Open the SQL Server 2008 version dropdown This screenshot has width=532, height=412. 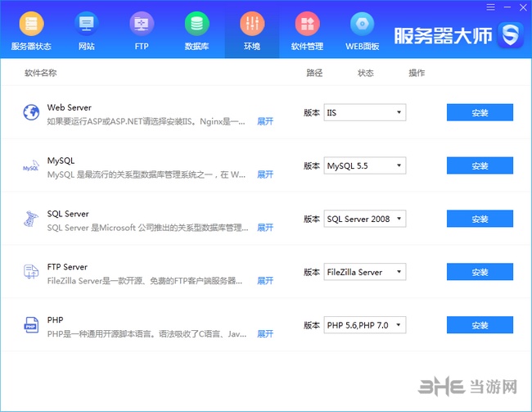365,219
